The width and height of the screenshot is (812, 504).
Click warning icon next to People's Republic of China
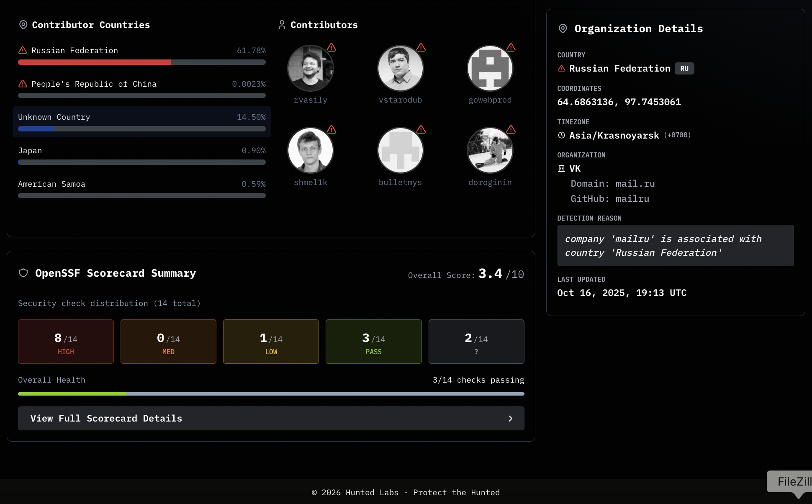click(x=23, y=84)
